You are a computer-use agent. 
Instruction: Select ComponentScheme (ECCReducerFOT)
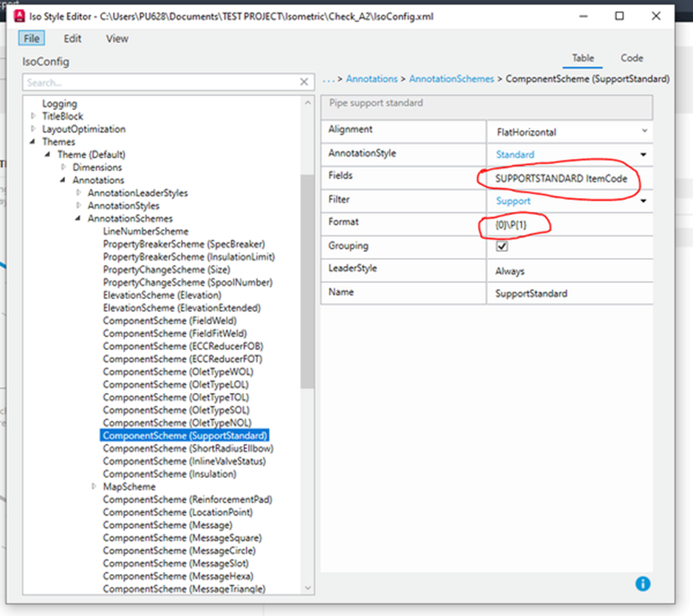point(182,359)
